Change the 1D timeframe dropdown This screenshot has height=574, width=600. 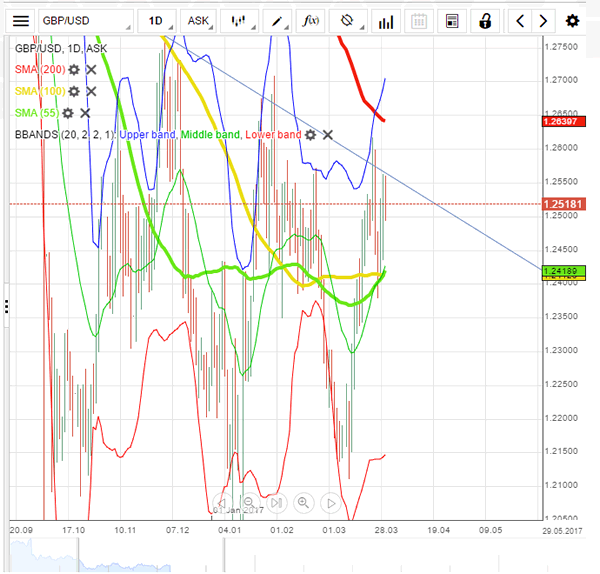(157, 21)
